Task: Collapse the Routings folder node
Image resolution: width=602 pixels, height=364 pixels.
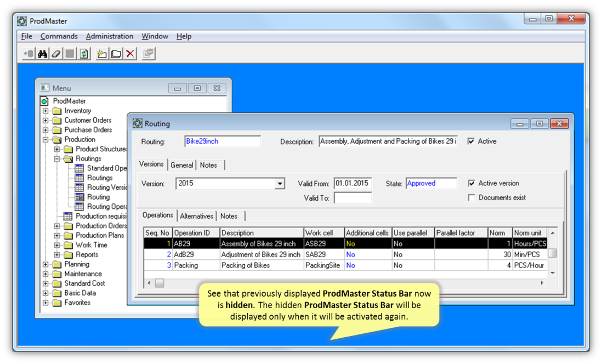Action: 57,159
